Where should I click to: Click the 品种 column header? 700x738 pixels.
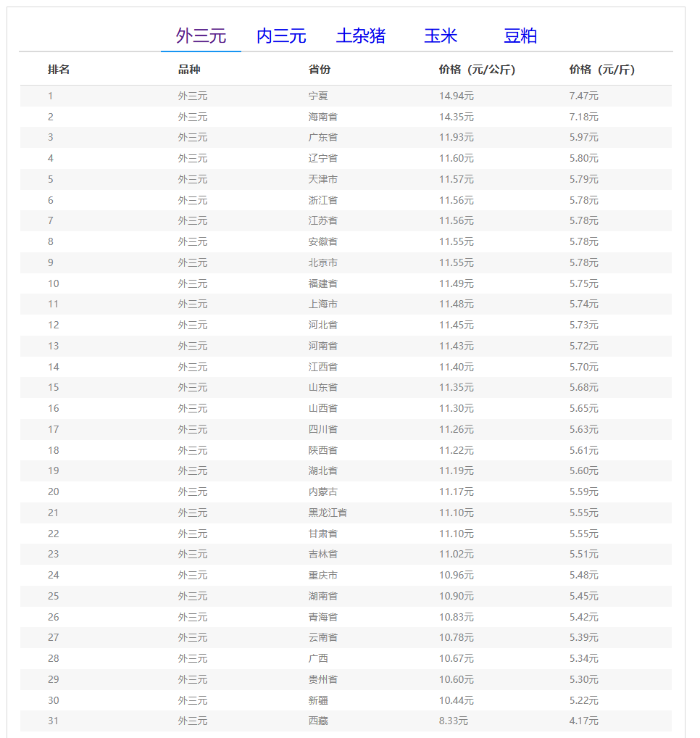coord(189,70)
